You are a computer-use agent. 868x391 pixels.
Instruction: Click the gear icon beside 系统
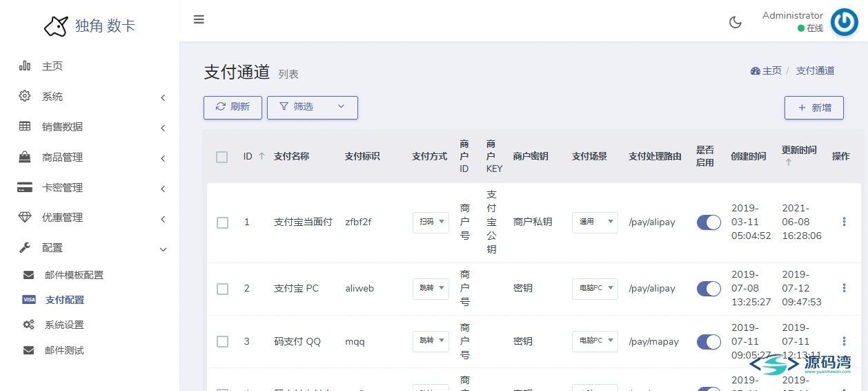pos(25,96)
